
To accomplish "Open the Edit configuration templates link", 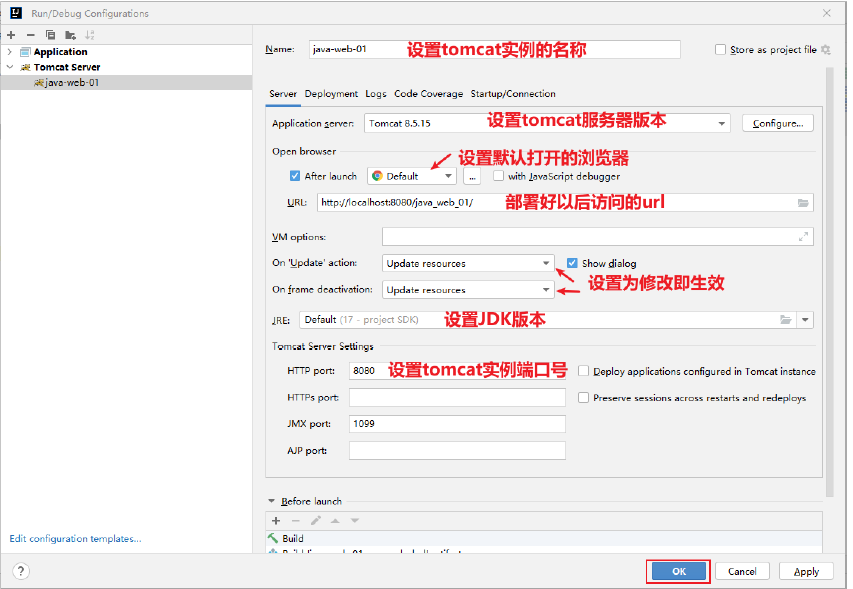I will coord(75,538).
